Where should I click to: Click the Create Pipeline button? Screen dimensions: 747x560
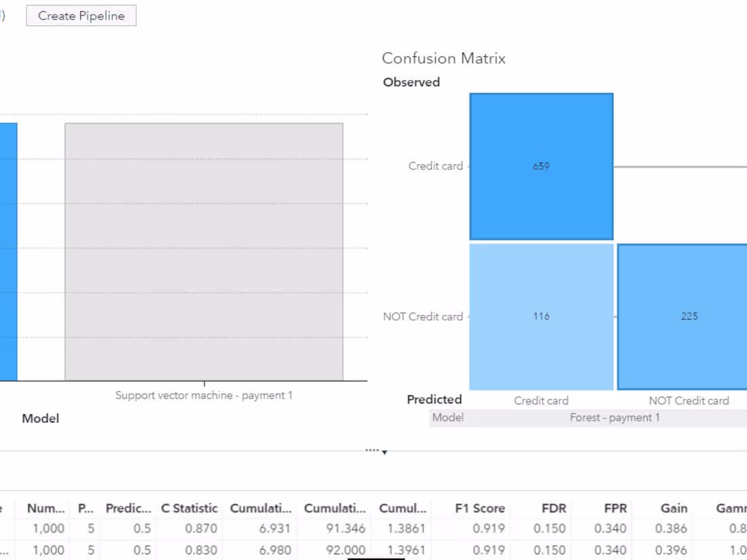pyautogui.click(x=81, y=15)
